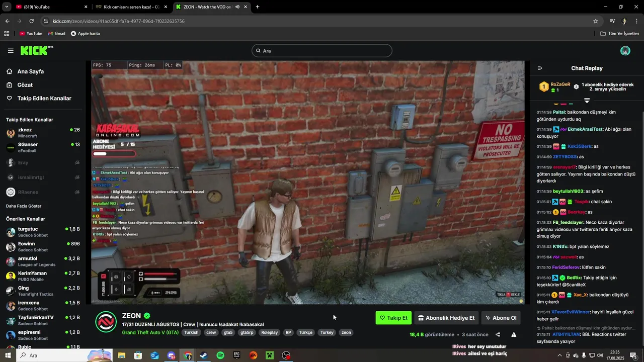
Task: Click the Takip Et follow button
Action: pos(393,318)
